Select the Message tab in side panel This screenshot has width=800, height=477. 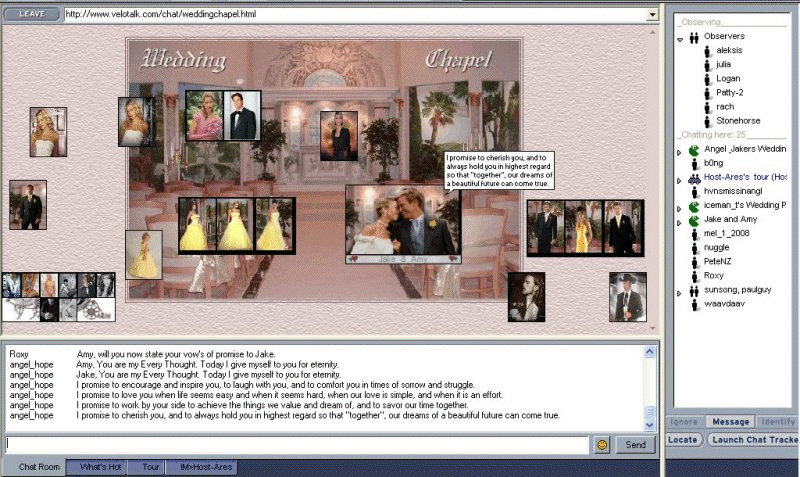click(730, 422)
